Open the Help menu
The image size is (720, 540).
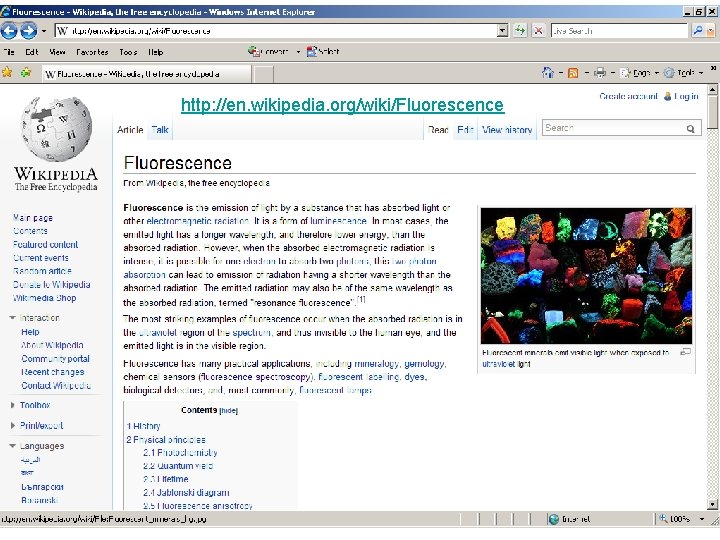[x=156, y=52]
